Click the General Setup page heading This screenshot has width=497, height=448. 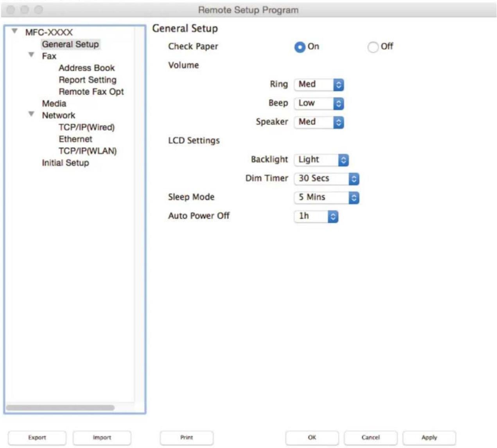185,29
